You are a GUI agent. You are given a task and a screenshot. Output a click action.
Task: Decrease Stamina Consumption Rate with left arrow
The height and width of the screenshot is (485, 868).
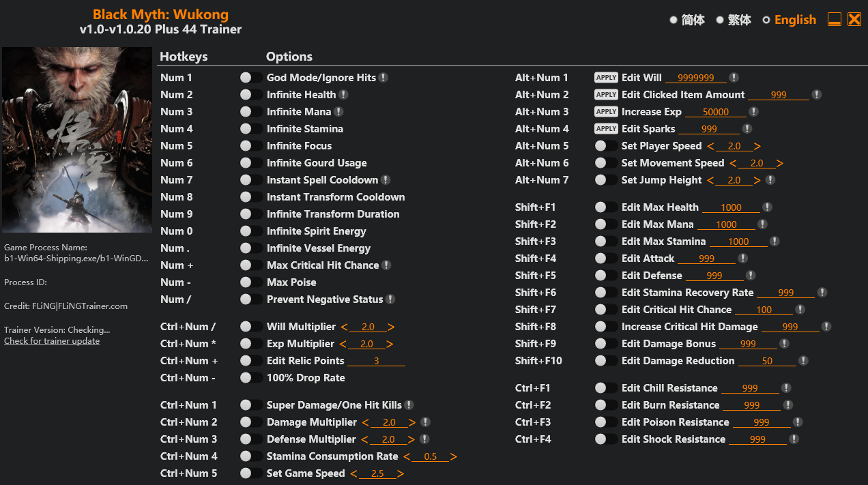click(x=407, y=456)
